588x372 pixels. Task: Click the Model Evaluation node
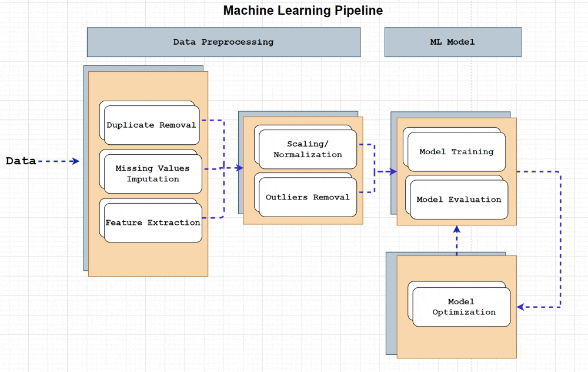pos(459,200)
